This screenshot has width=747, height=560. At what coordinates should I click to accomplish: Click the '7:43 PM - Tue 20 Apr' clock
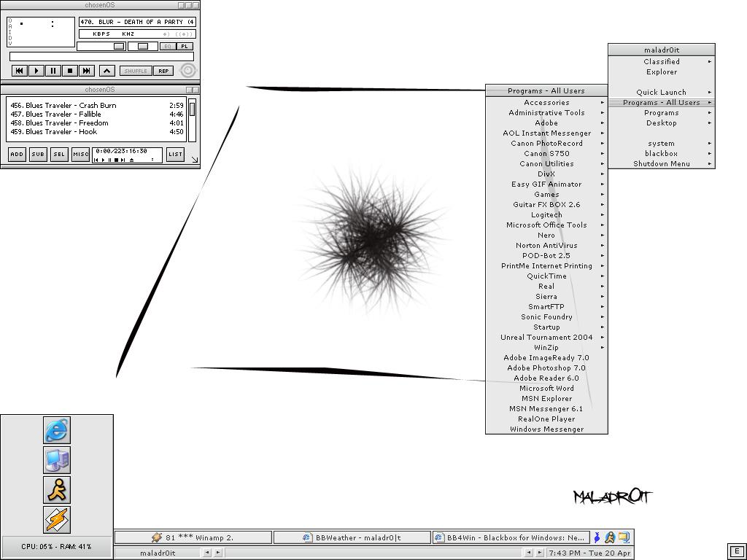[589, 553]
